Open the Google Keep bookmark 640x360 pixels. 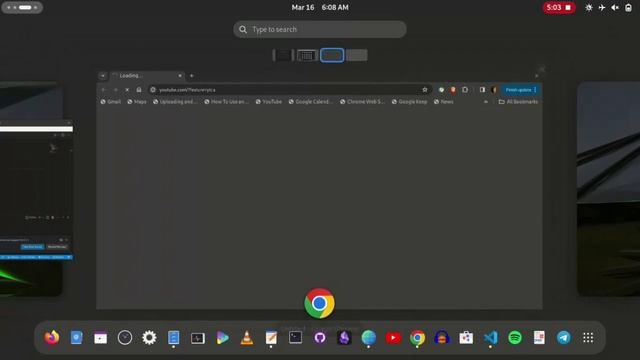409,102
